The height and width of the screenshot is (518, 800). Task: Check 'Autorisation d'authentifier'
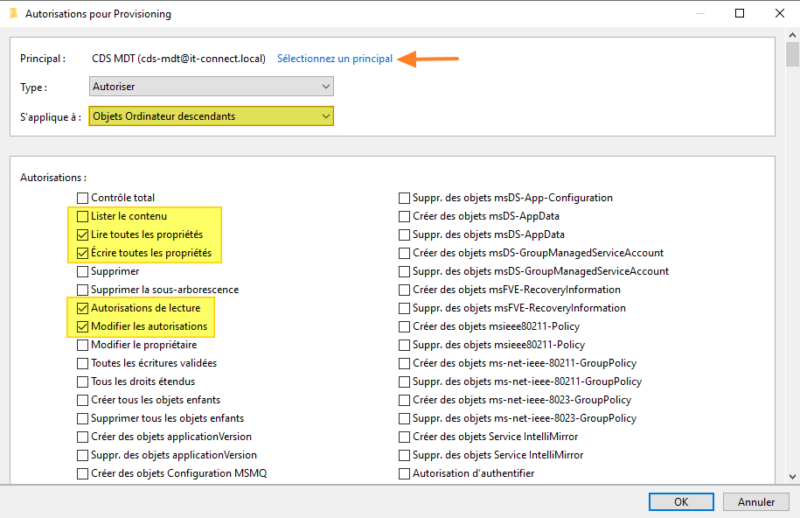coord(404,473)
